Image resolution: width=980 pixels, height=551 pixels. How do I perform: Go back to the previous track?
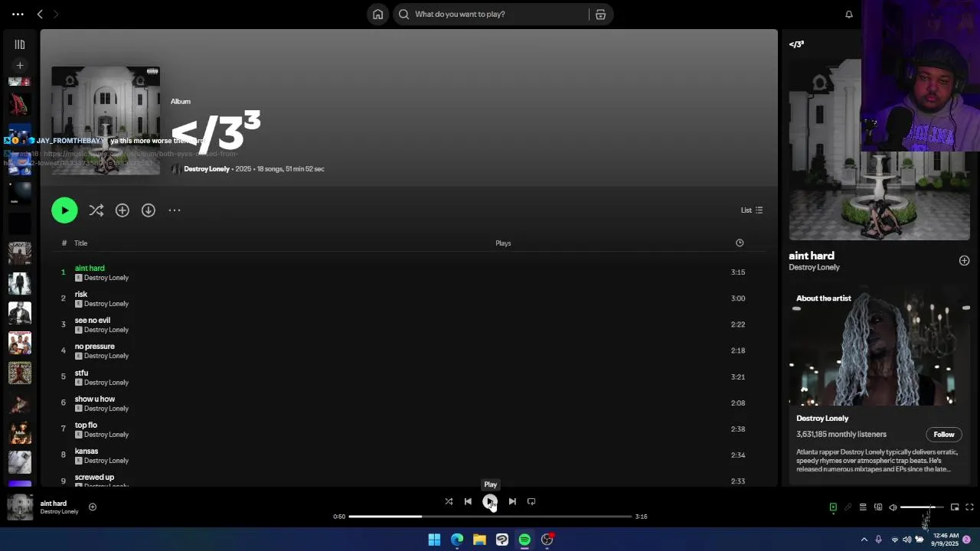point(468,502)
